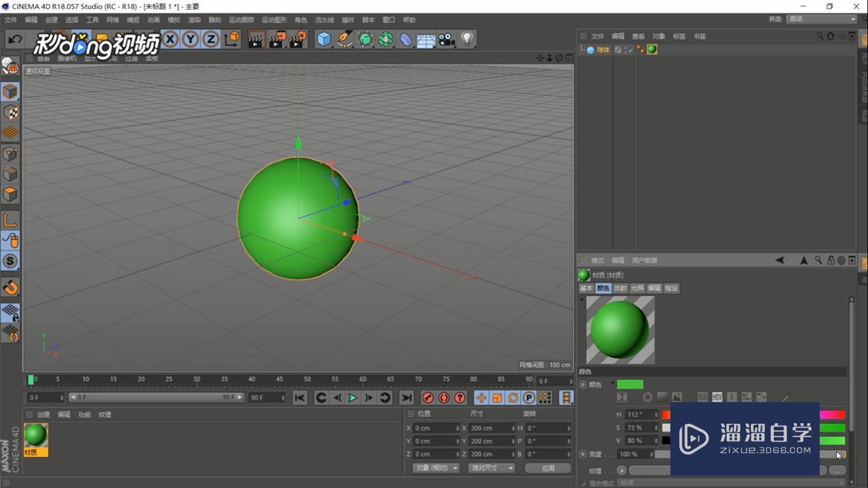Click Render to Picture Viewer icon
Viewport: 868px width, 488px height.
277,39
